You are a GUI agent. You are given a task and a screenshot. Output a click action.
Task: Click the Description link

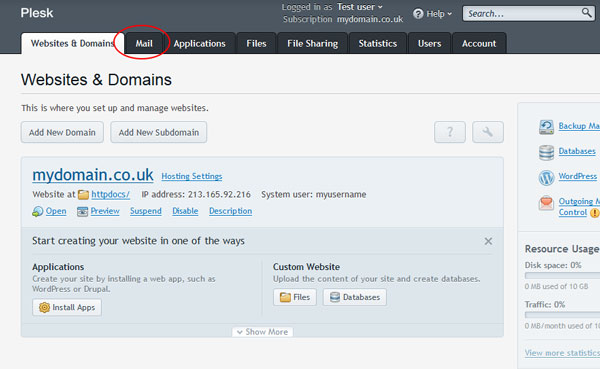pyautogui.click(x=230, y=211)
